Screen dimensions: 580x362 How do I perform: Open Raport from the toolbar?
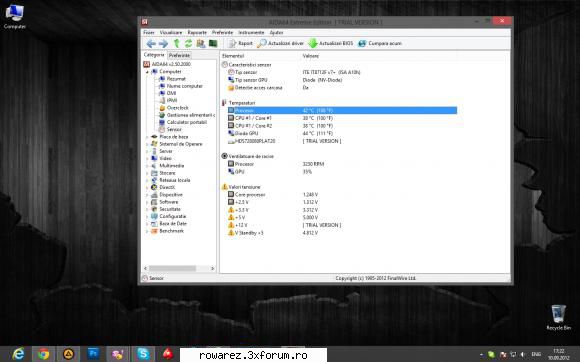[240, 44]
